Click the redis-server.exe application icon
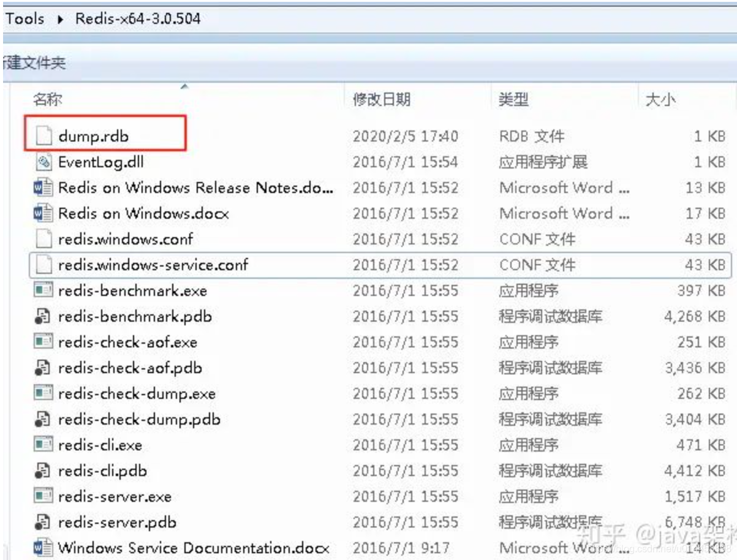 pyautogui.click(x=43, y=496)
